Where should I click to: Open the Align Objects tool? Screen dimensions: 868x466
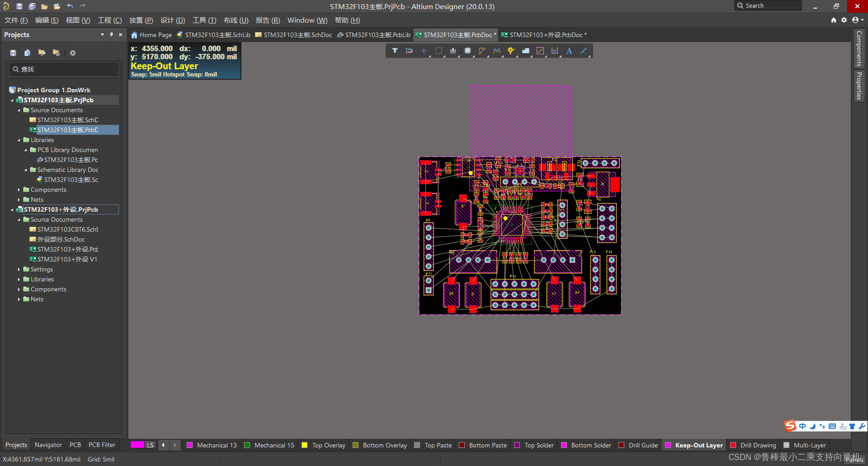453,51
